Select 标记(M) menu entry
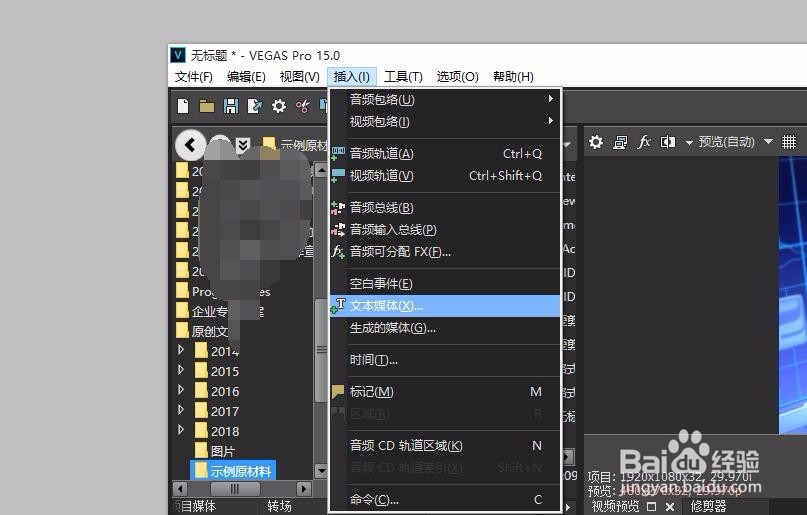 tap(445, 392)
